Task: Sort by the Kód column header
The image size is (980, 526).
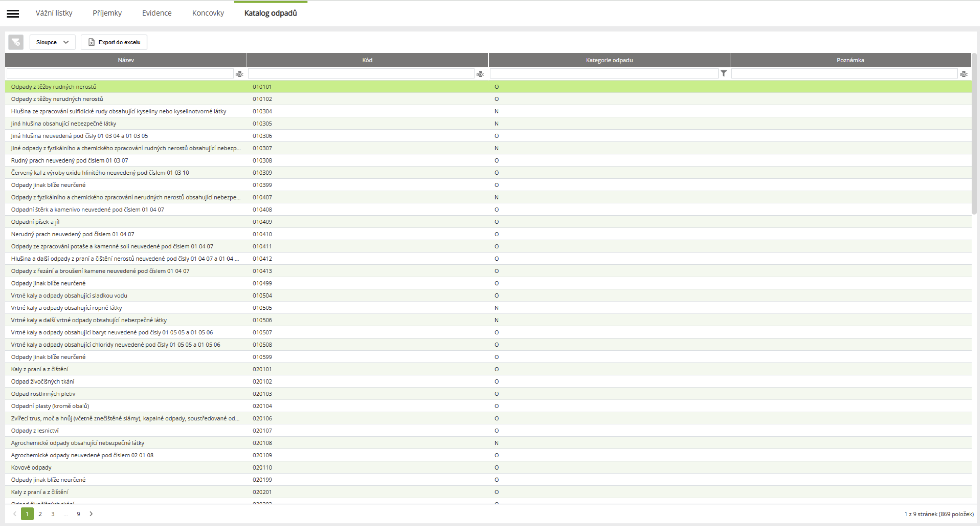Action: tap(367, 60)
